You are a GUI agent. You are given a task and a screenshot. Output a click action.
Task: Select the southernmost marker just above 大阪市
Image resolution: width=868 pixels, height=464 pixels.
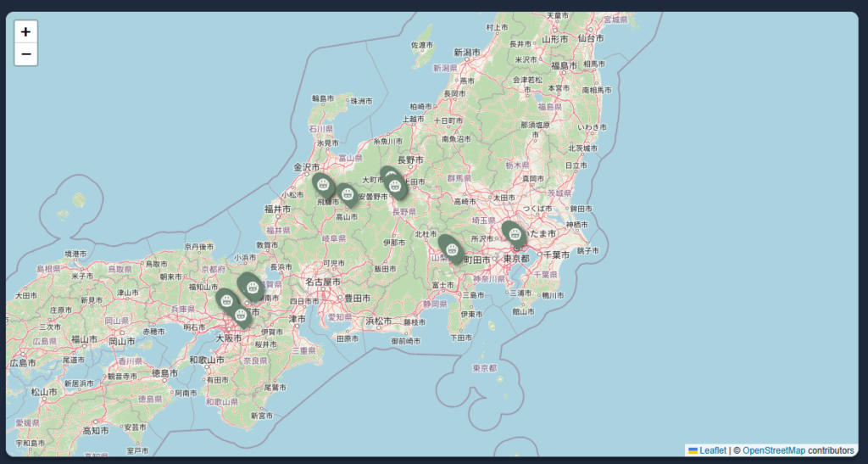pyautogui.click(x=241, y=316)
